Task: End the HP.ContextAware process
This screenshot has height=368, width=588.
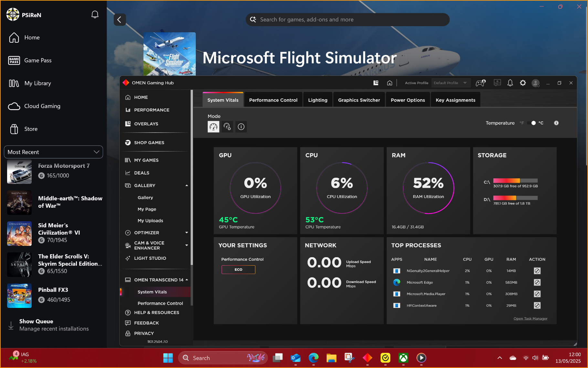Action: 537,306
